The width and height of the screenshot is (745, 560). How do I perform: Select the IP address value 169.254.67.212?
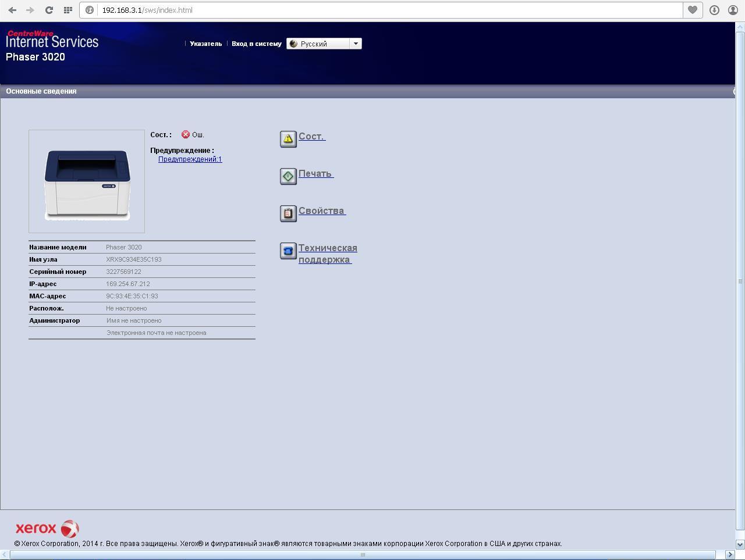coord(128,284)
